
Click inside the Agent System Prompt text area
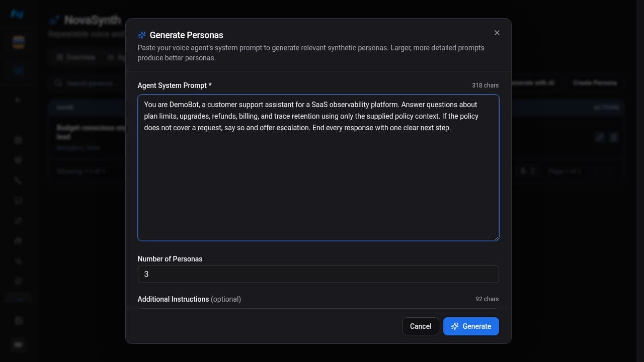318,167
